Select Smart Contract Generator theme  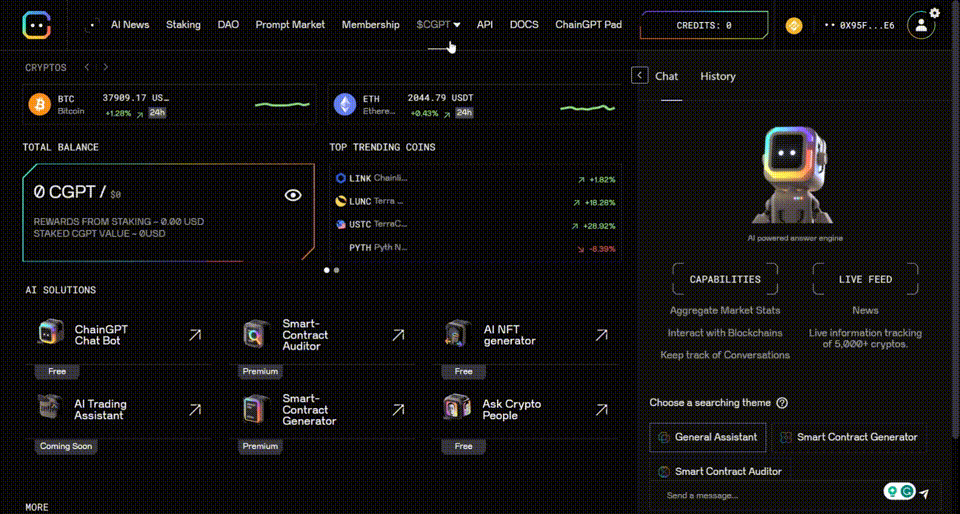tap(848, 437)
